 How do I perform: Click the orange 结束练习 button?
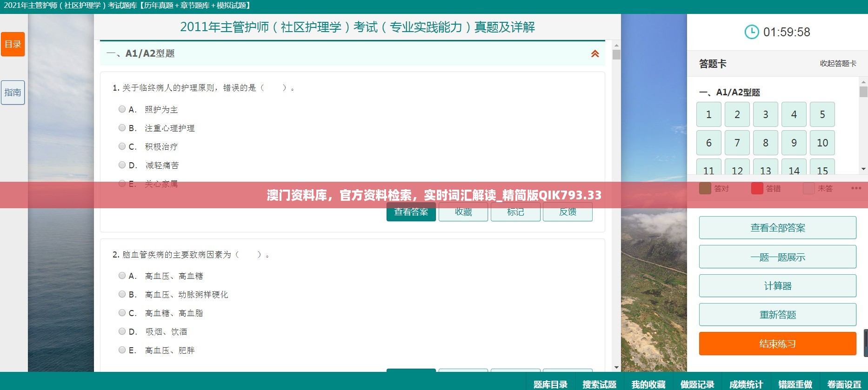click(x=777, y=344)
